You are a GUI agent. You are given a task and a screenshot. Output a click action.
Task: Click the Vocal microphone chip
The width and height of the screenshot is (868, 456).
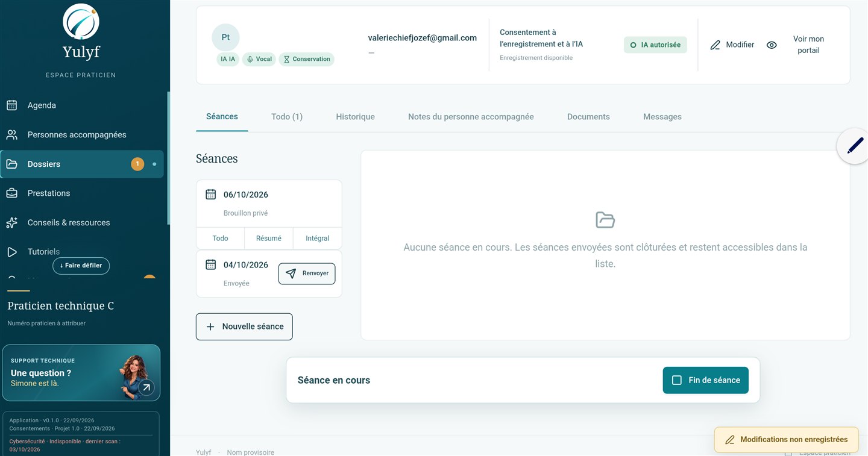pos(259,59)
